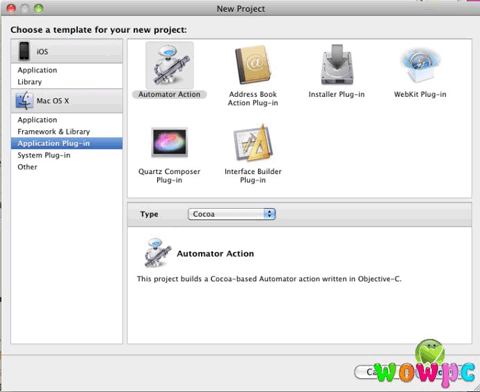This screenshot has width=480, height=392.
Task: Choose the Quartz Composer Plug-in icon
Action: pos(170,142)
